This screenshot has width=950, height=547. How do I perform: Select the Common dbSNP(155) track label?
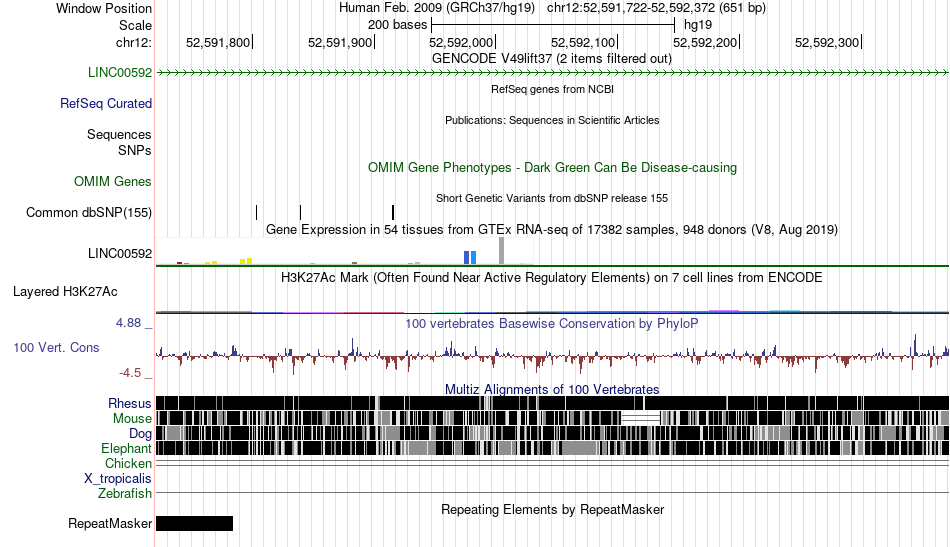point(89,213)
